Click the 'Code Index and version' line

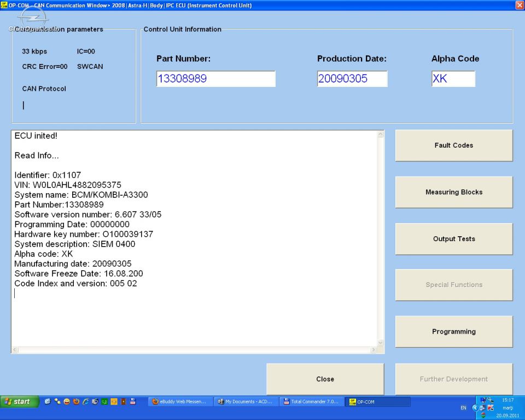(75, 283)
